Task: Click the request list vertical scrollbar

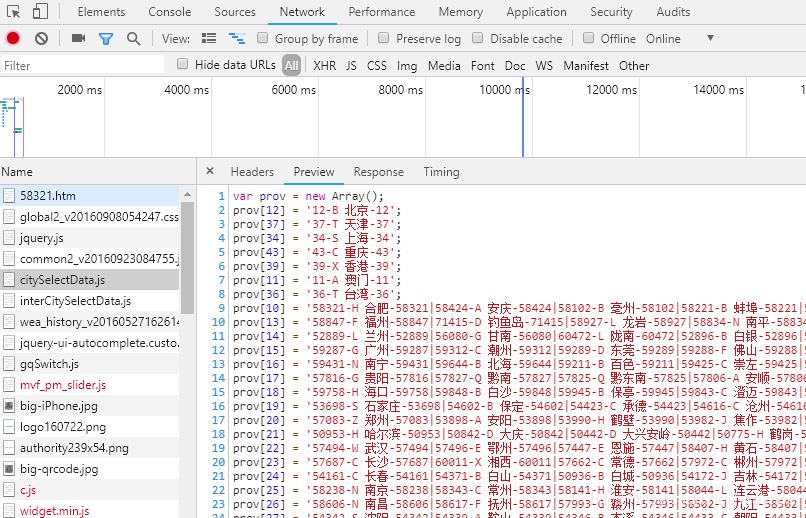Action: pos(187,257)
